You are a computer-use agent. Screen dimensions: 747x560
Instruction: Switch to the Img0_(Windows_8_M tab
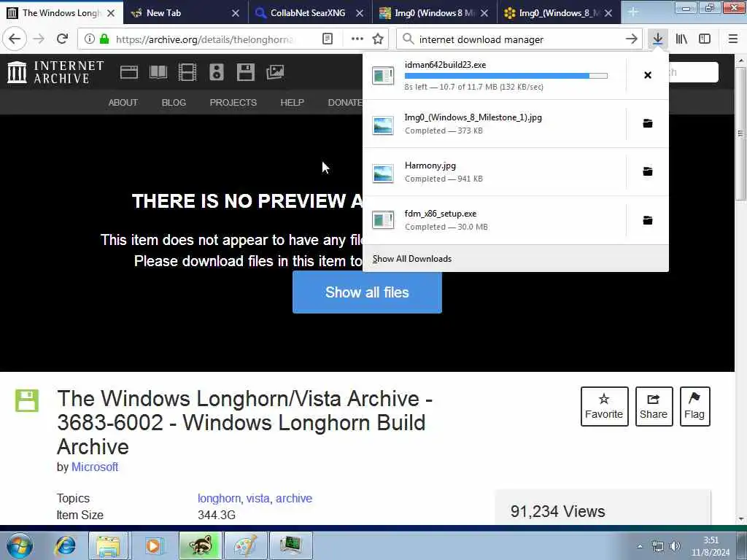pyautogui.click(x=558, y=13)
